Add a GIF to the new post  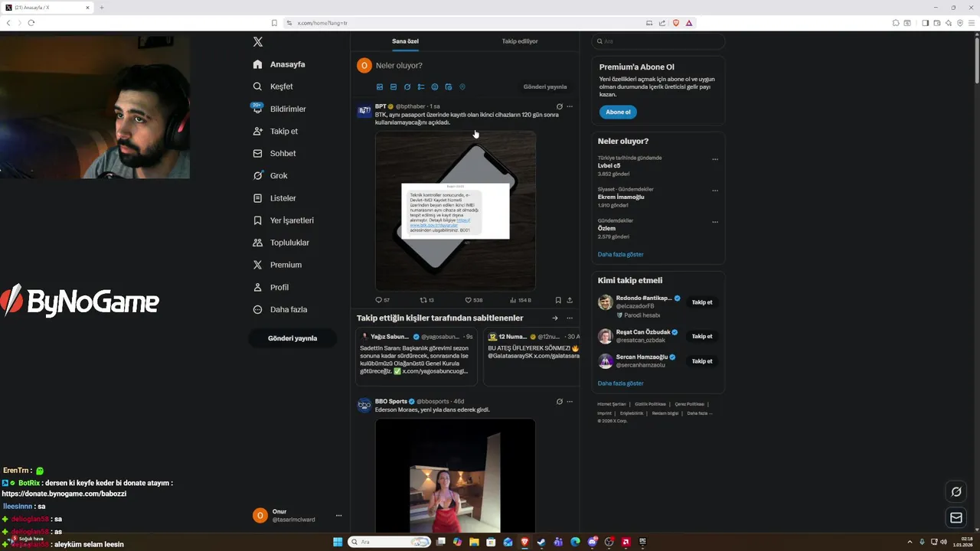pos(394,87)
